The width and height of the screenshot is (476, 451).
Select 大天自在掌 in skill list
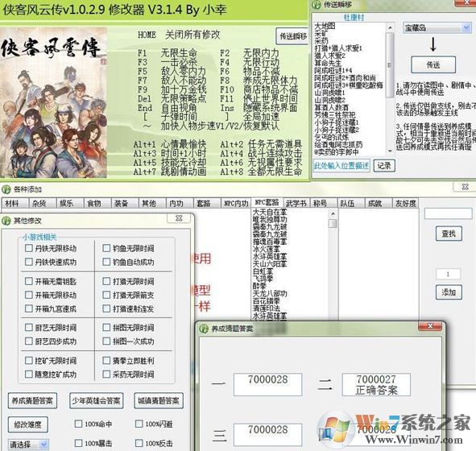270,212
